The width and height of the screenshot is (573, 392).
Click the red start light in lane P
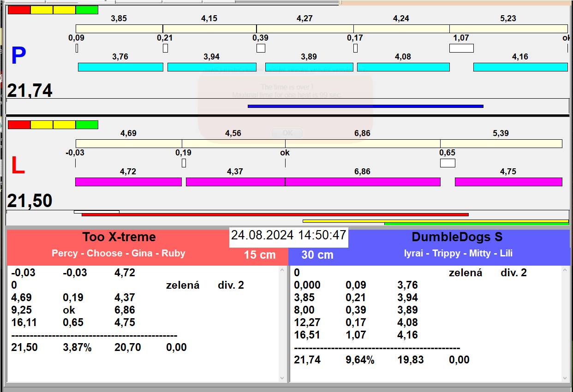[19, 10]
